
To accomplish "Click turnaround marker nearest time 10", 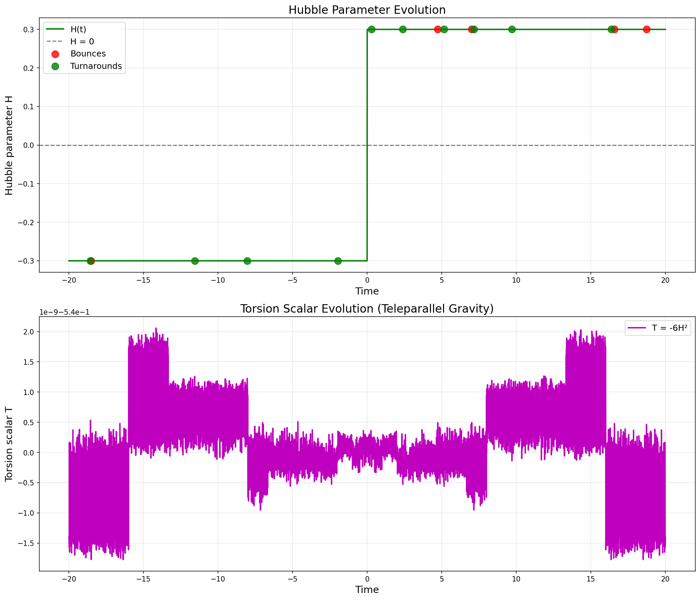I will (x=512, y=29).
